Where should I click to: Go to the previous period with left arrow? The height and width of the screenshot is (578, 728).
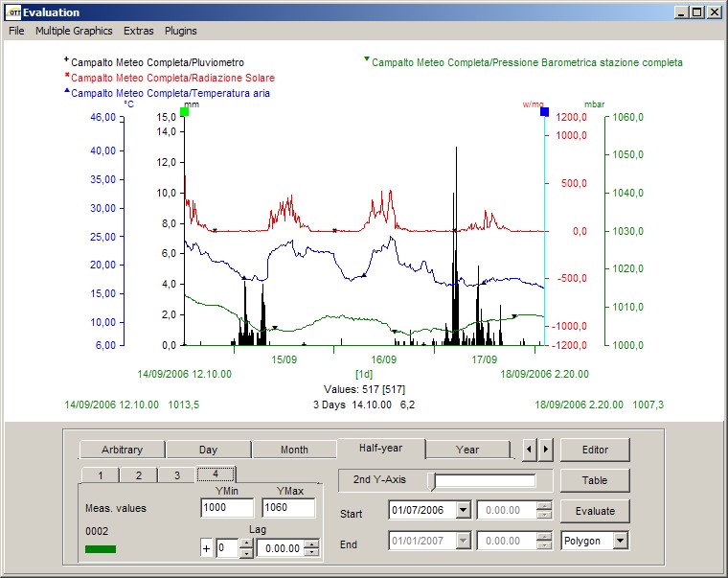530,450
